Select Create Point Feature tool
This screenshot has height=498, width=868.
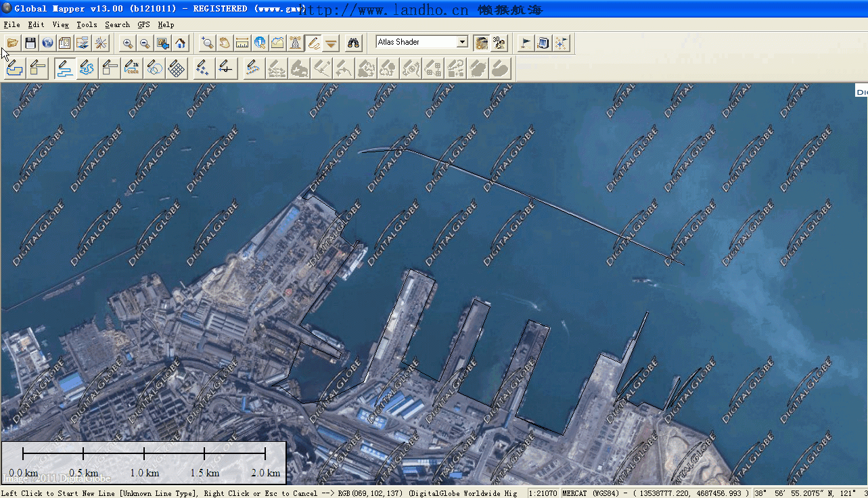tap(204, 68)
